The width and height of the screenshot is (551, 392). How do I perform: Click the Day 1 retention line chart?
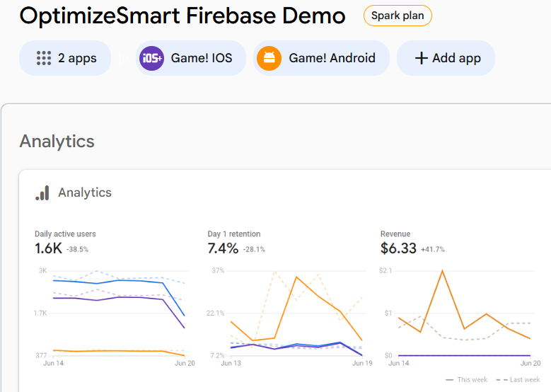(x=296, y=313)
